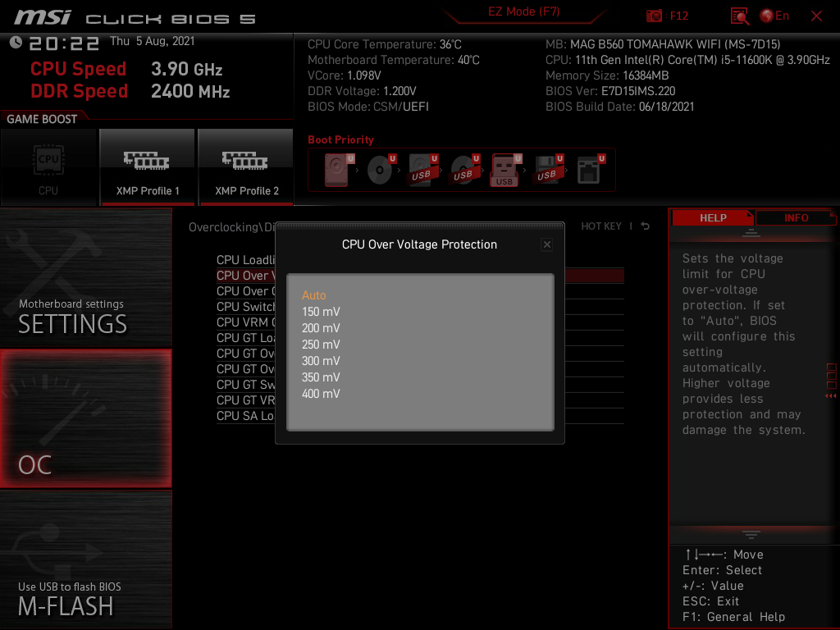The image size is (840, 630).
Task: Open the OC overclocking section
Action: 85,418
